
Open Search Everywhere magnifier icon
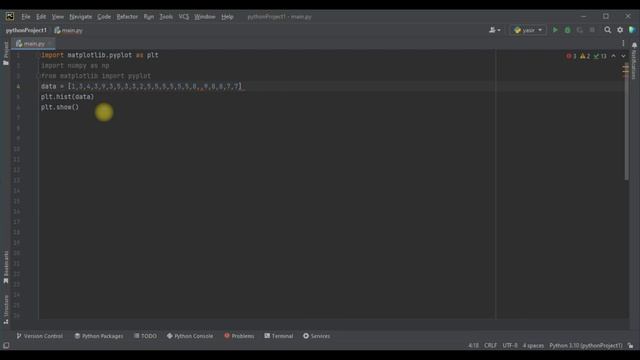tap(607, 30)
